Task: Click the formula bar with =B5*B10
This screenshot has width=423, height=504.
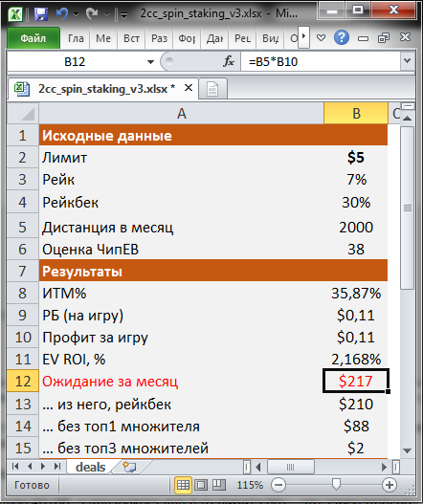Action: tap(320, 61)
